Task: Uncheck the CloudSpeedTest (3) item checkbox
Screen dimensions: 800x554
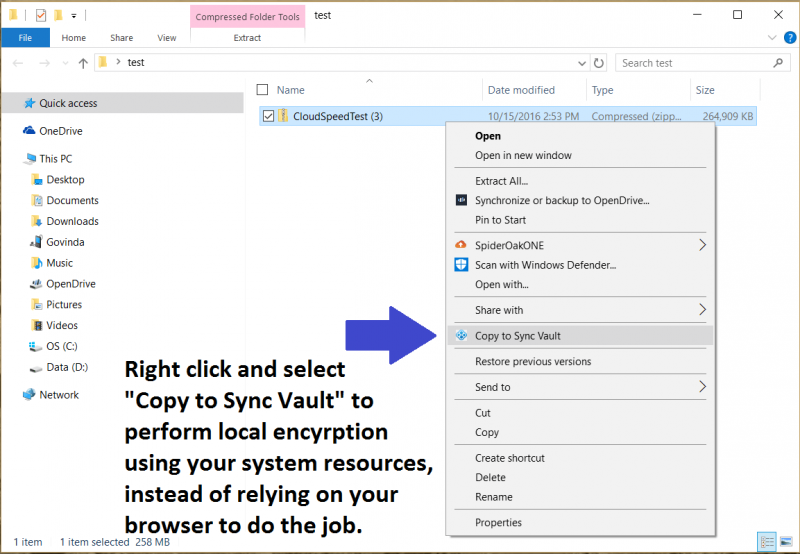Action: click(x=268, y=116)
